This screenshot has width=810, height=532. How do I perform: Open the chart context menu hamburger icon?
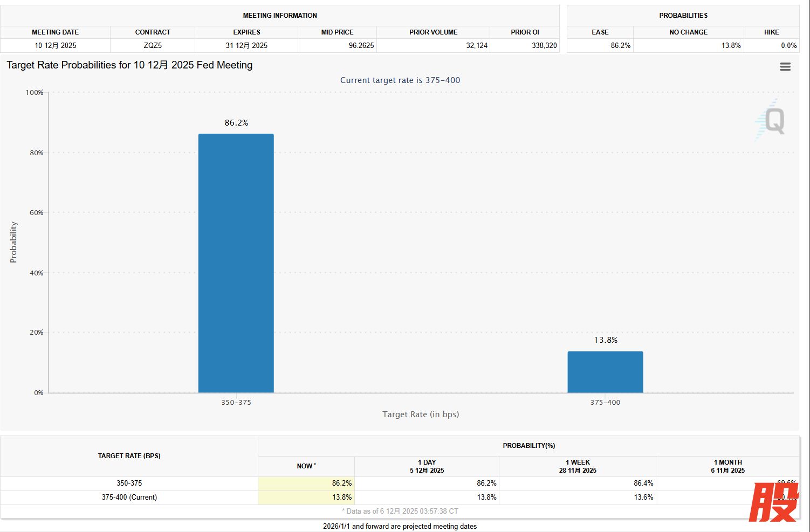pyautogui.click(x=785, y=67)
